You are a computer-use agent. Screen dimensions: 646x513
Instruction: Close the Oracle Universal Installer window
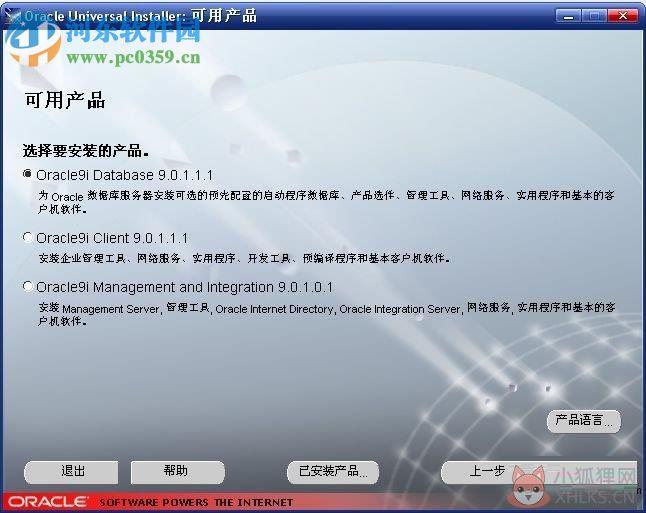click(x=623, y=16)
